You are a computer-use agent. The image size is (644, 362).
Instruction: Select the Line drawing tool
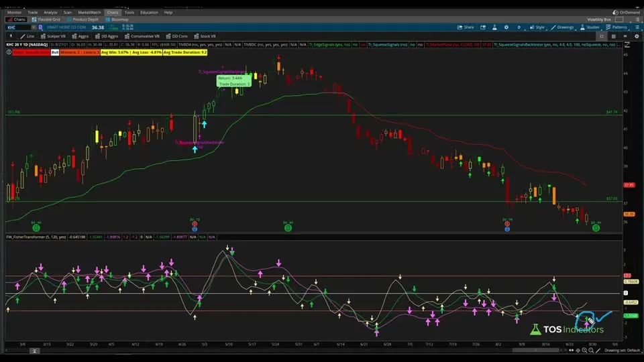(28, 36)
